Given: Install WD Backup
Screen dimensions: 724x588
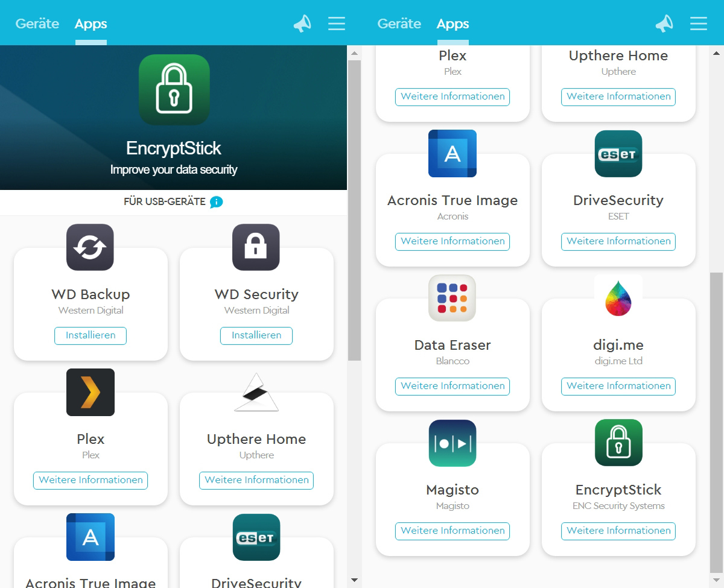Looking at the screenshot, I should (91, 335).
